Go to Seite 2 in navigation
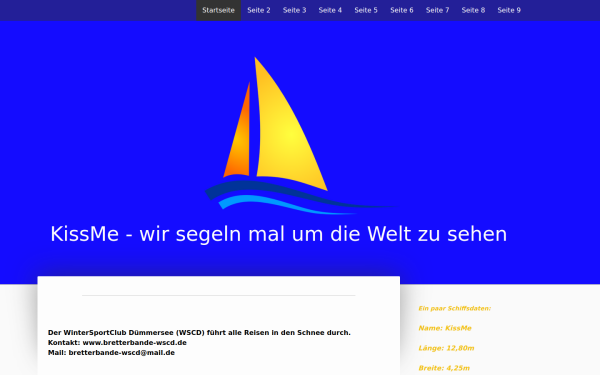 (259, 10)
